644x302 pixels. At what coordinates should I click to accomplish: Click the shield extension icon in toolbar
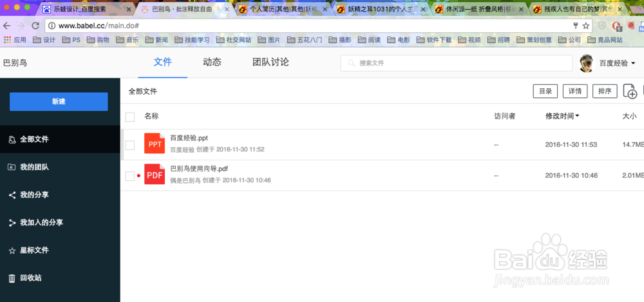(601, 26)
